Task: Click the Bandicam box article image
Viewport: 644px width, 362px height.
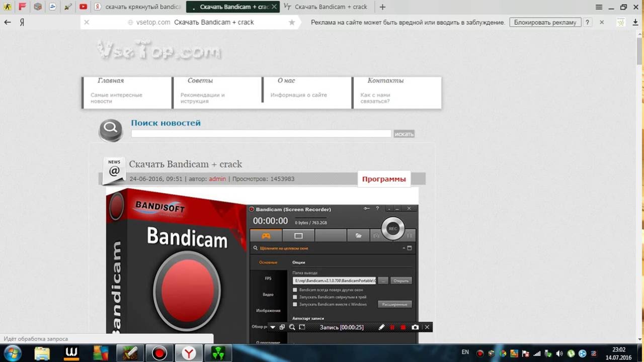Action: pyautogui.click(x=262, y=265)
